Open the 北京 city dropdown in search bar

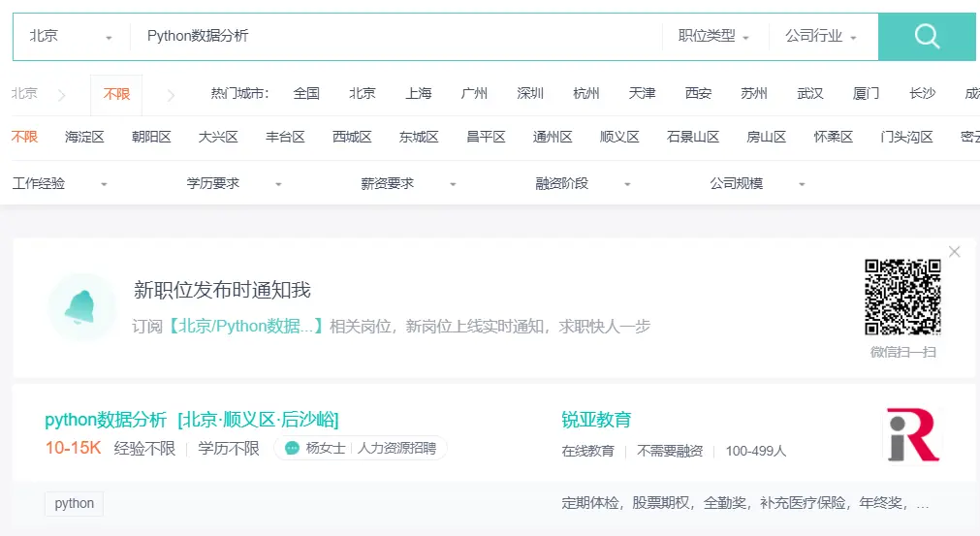click(x=72, y=36)
